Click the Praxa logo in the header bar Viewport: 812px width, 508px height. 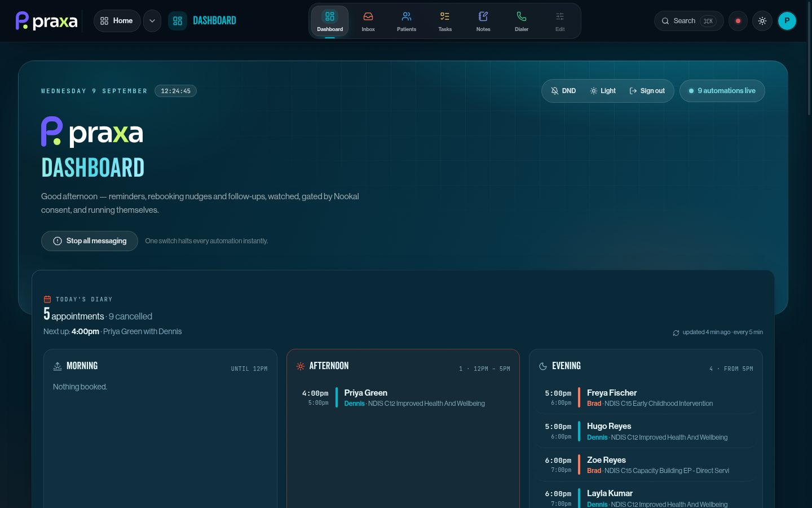[46, 21]
